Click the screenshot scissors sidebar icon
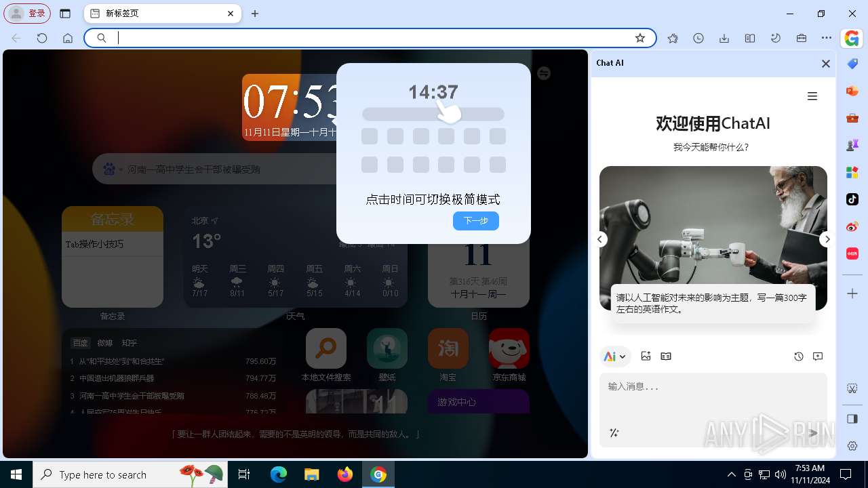868x488 pixels. click(852, 388)
